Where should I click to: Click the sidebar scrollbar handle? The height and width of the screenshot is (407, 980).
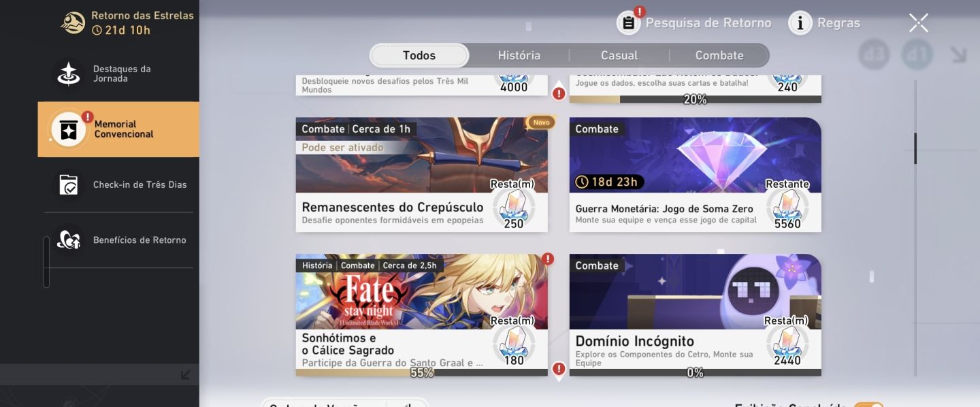pos(46,262)
